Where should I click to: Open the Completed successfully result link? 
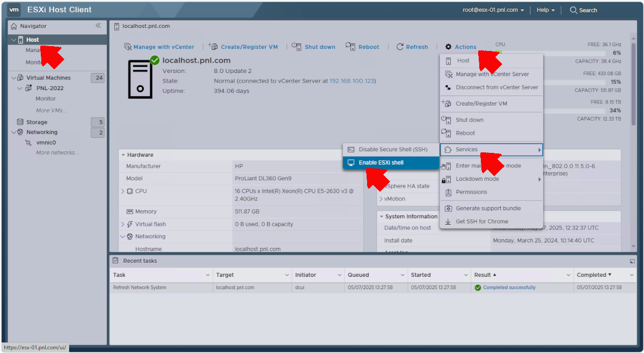tap(509, 288)
